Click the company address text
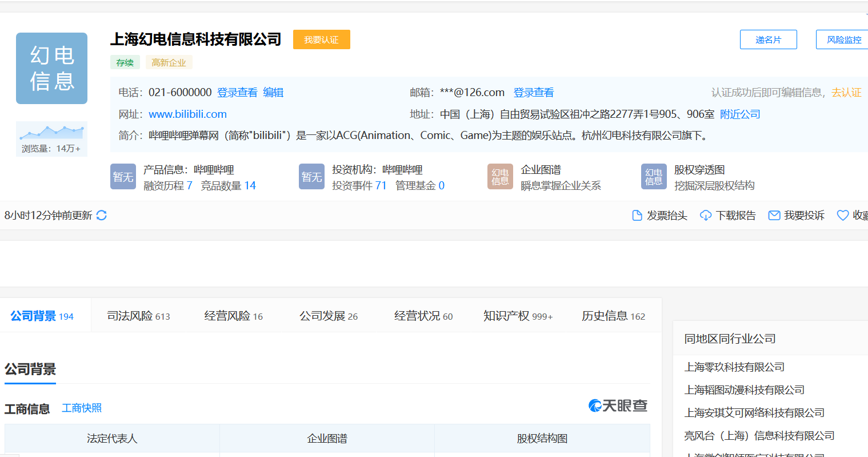The height and width of the screenshot is (457, 868). 577,114
